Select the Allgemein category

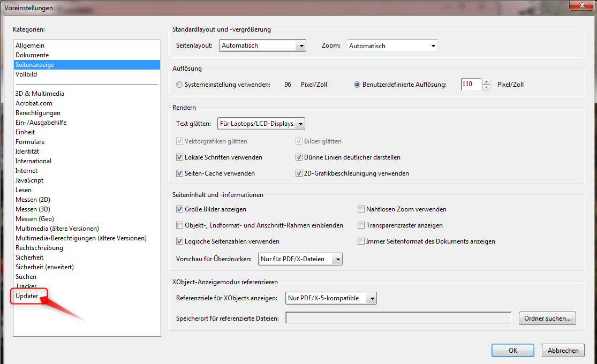tap(29, 45)
